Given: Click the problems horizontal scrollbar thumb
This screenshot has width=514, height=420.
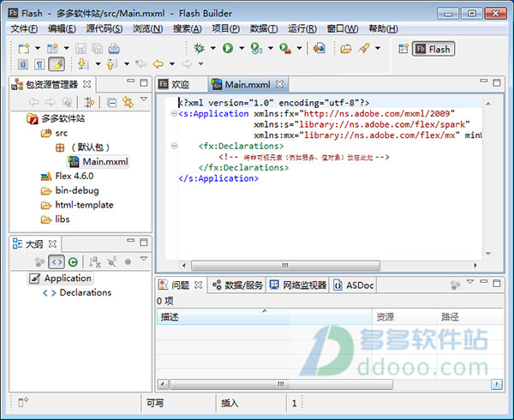Looking at the screenshot, I should pyautogui.click(x=281, y=384).
